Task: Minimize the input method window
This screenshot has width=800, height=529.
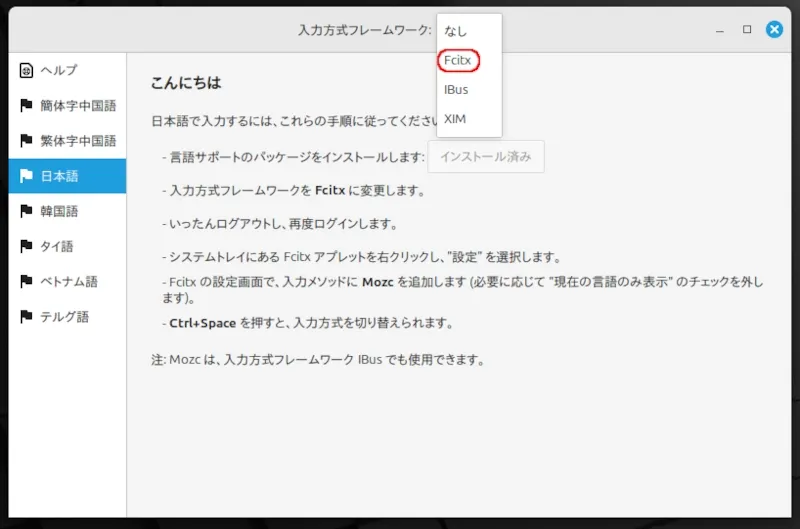Action: 720,30
